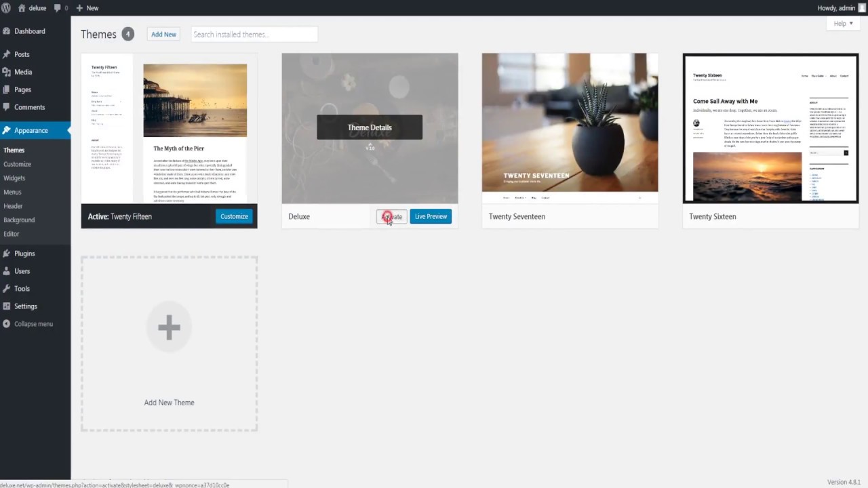Open Widgets submenu item
Viewport: 868px width, 488px height.
click(14, 178)
